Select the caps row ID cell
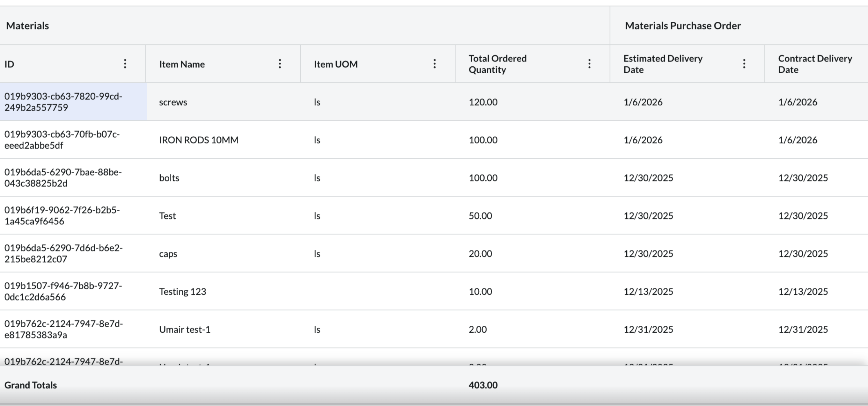Screen dimensions: 868x406 pyautogui.click(x=63, y=253)
